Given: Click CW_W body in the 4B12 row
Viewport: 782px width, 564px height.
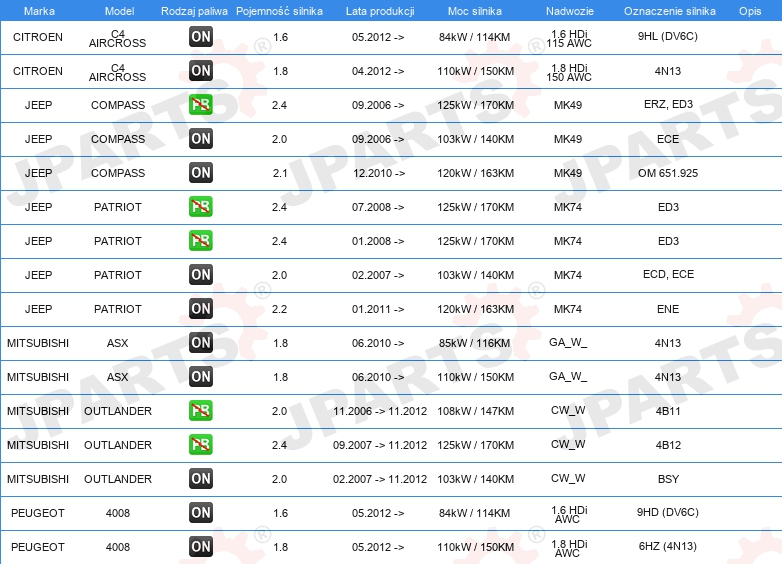Looking at the screenshot, I should [x=568, y=444].
